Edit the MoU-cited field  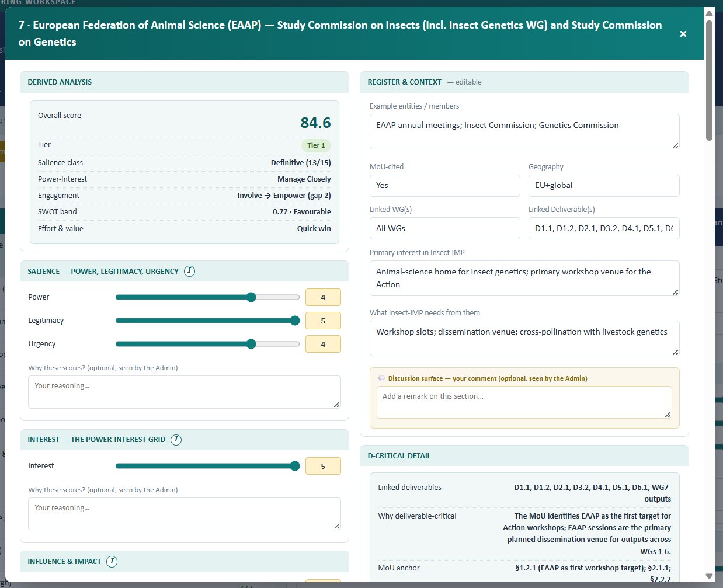pyautogui.click(x=445, y=186)
